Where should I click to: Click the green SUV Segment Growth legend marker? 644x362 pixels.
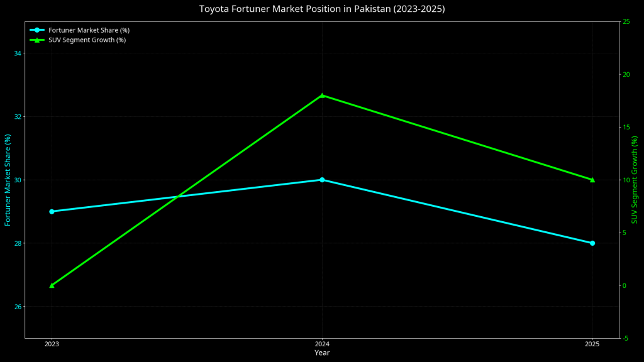[x=36, y=39]
